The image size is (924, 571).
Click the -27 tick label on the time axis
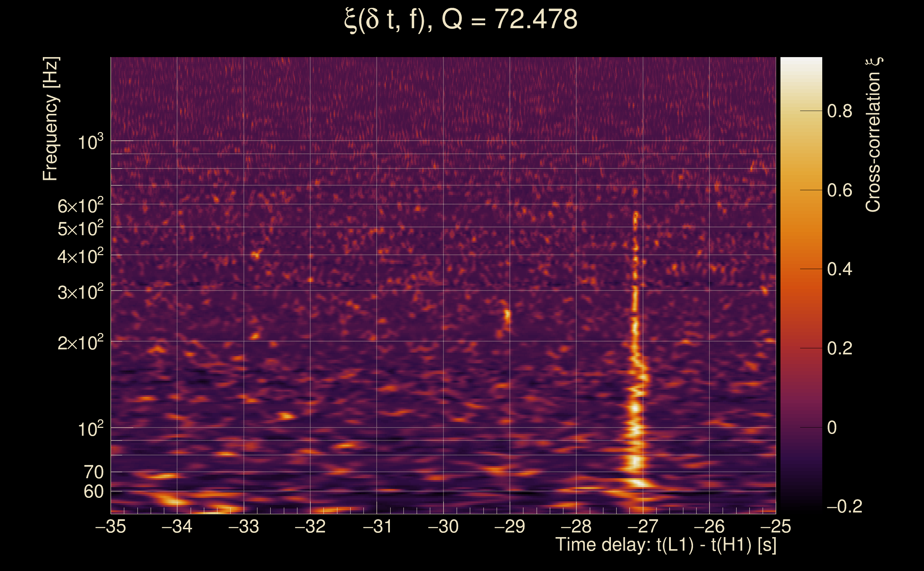tap(643, 526)
